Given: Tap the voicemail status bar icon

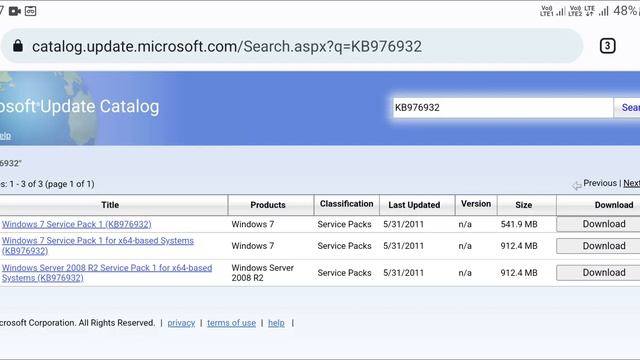Looking at the screenshot, I should pyautogui.click(x=31, y=11).
